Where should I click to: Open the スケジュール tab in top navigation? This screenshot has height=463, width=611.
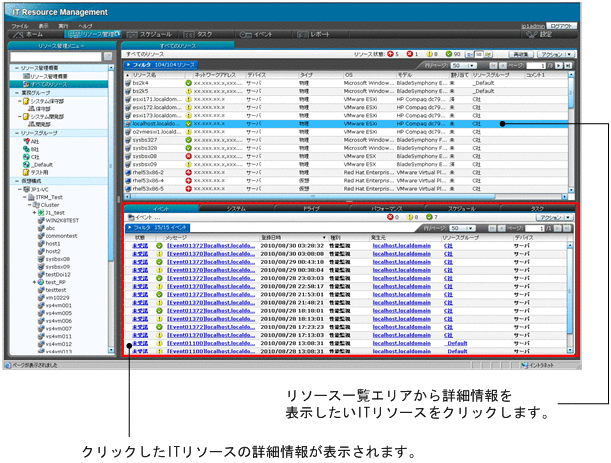click(150, 35)
